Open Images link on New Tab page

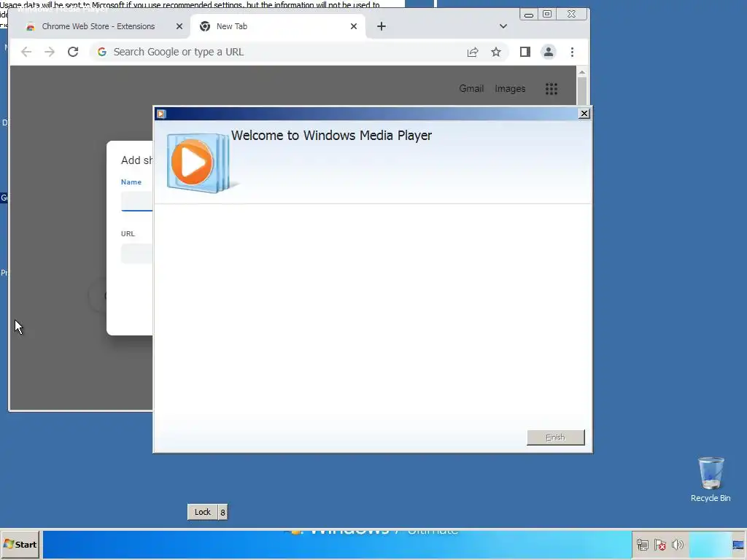point(510,88)
